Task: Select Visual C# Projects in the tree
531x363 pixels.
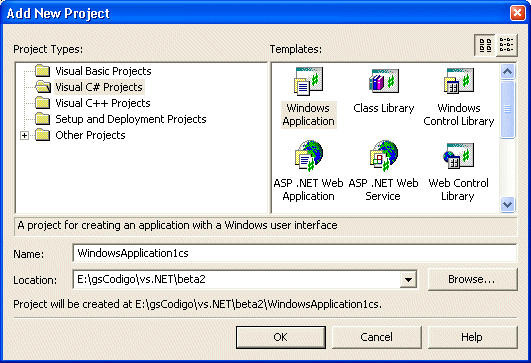Action: tap(99, 87)
